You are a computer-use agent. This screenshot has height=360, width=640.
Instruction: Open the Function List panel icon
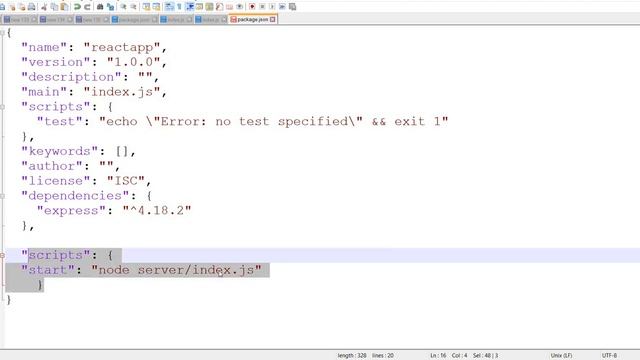(x=219, y=7)
